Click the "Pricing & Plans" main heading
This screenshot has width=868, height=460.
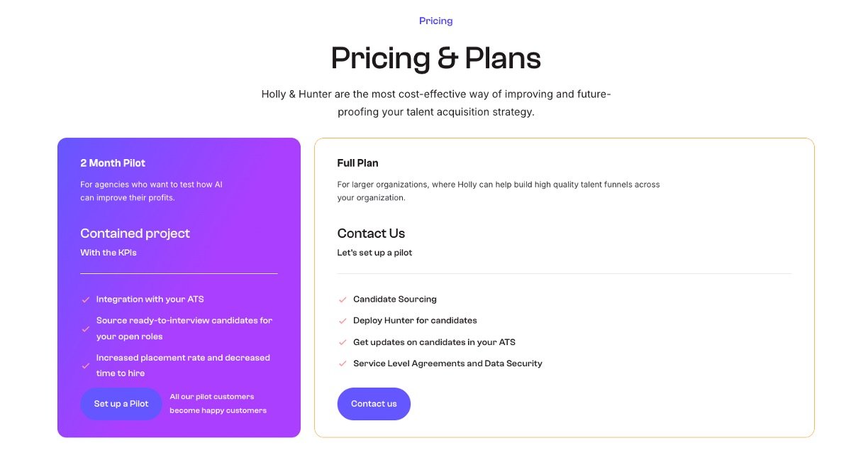click(435, 58)
